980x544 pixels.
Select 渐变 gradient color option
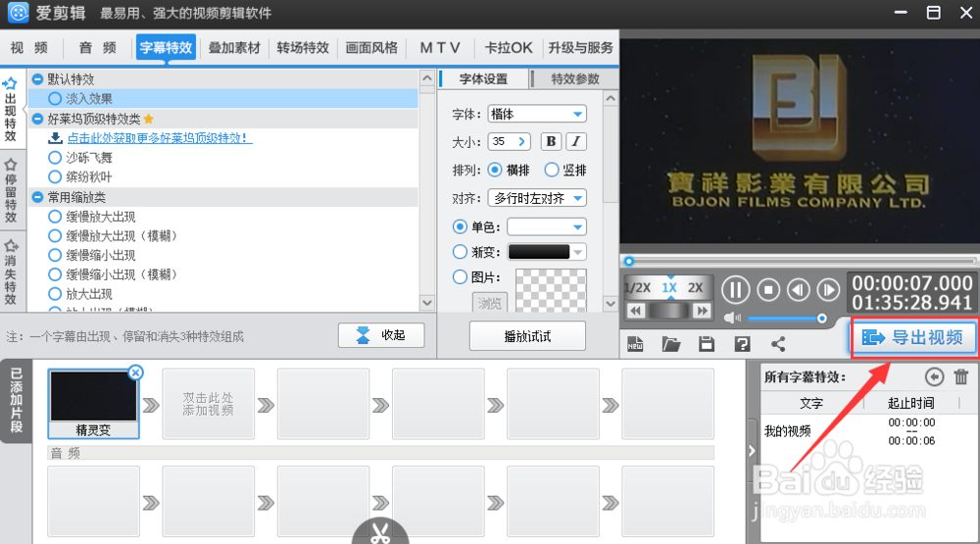(x=460, y=251)
